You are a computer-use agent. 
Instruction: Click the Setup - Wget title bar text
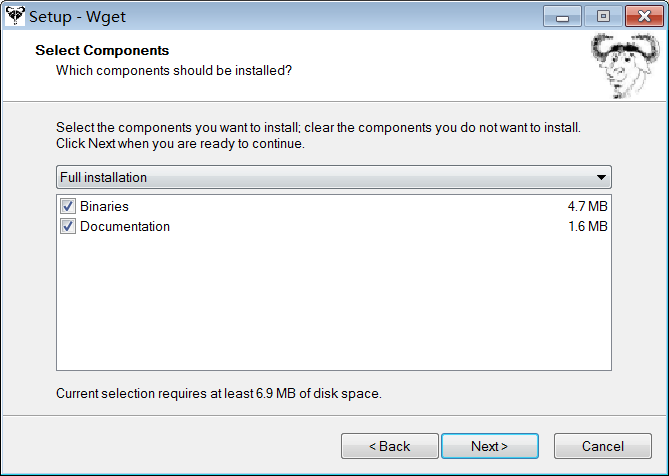click(x=78, y=17)
